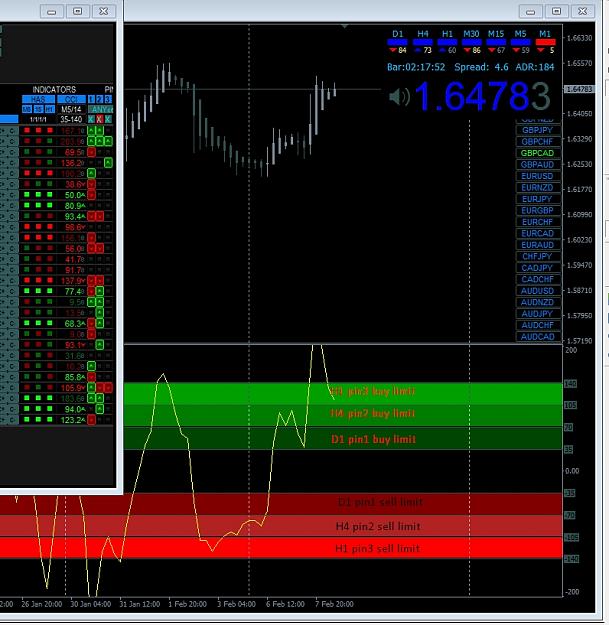This screenshot has height=625, width=609.
Task: Switch chart to CADCHF symbol
Action: point(537,279)
